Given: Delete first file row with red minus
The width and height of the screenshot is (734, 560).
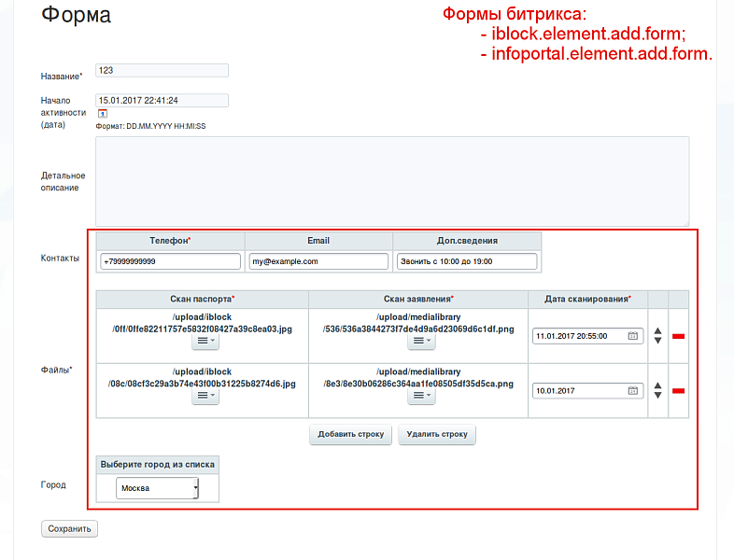Looking at the screenshot, I should point(678,336).
